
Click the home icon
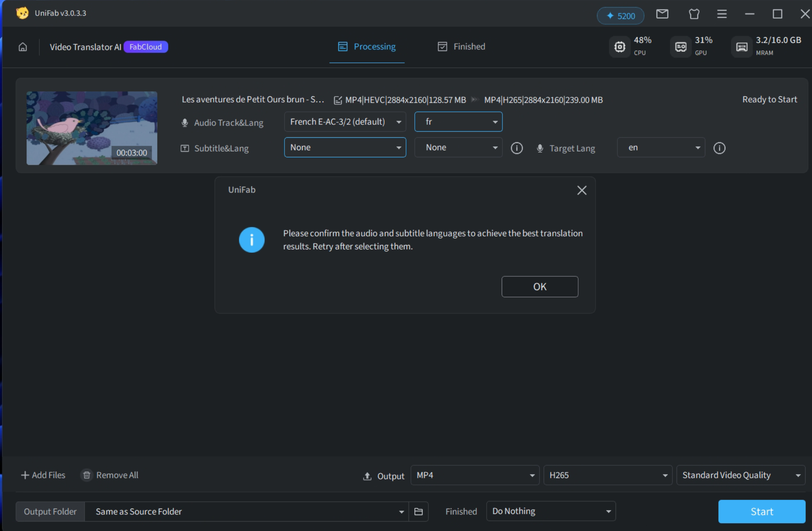[x=23, y=47]
